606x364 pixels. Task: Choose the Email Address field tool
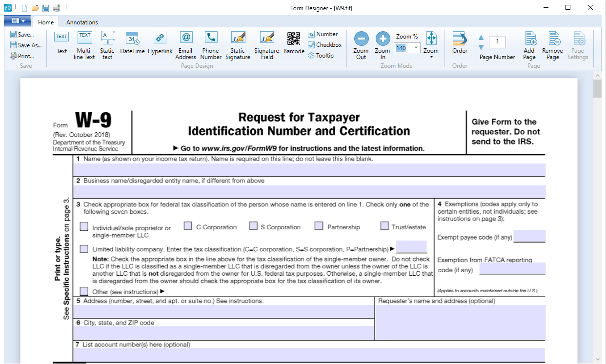pyautogui.click(x=186, y=44)
